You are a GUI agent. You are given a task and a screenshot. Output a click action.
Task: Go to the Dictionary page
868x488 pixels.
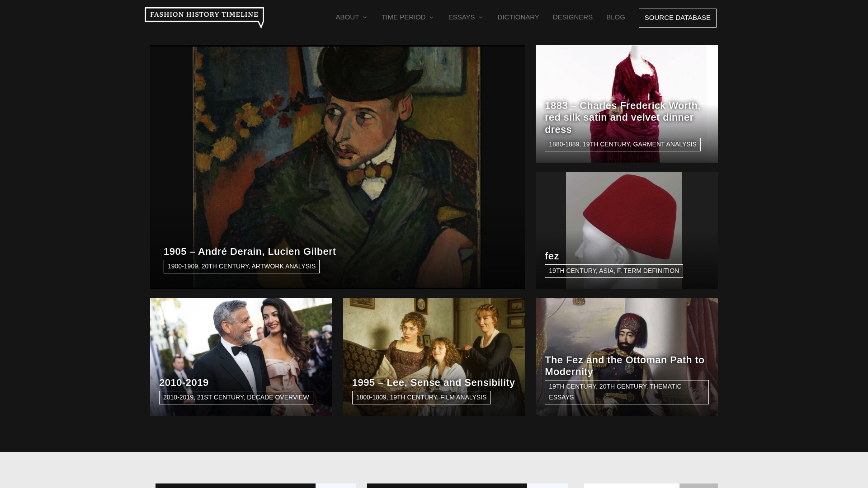coord(518,17)
